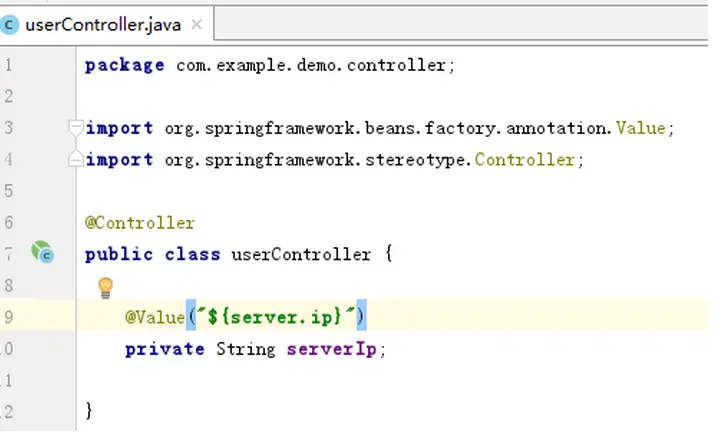Image resolution: width=715 pixels, height=439 pixels.
Task: Click the closing brace on the last line
Action: tap(89, 410)
